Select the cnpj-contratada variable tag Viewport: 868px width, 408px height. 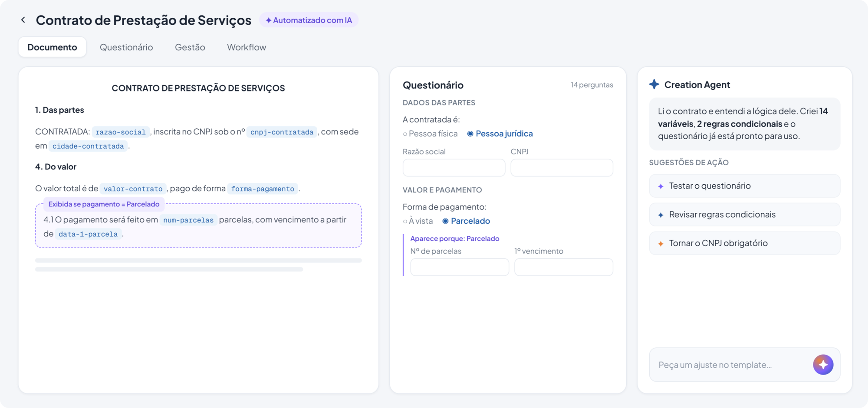282,132
